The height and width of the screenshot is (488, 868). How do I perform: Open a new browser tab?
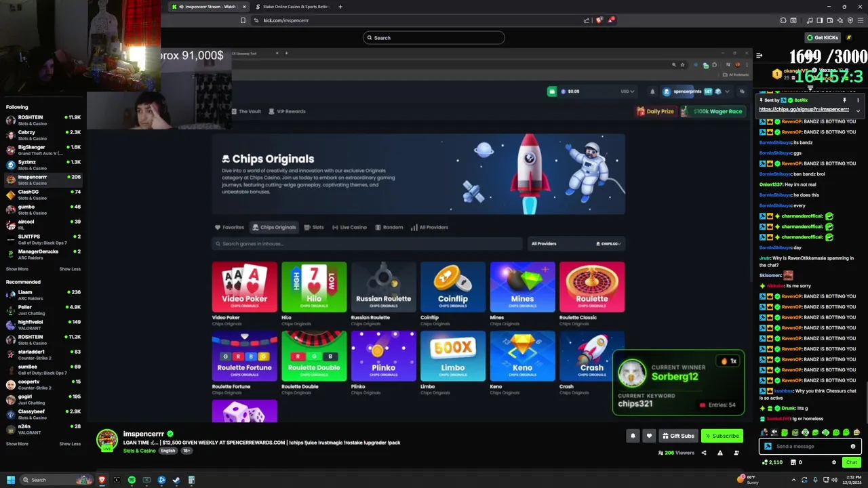coord(340,7)
